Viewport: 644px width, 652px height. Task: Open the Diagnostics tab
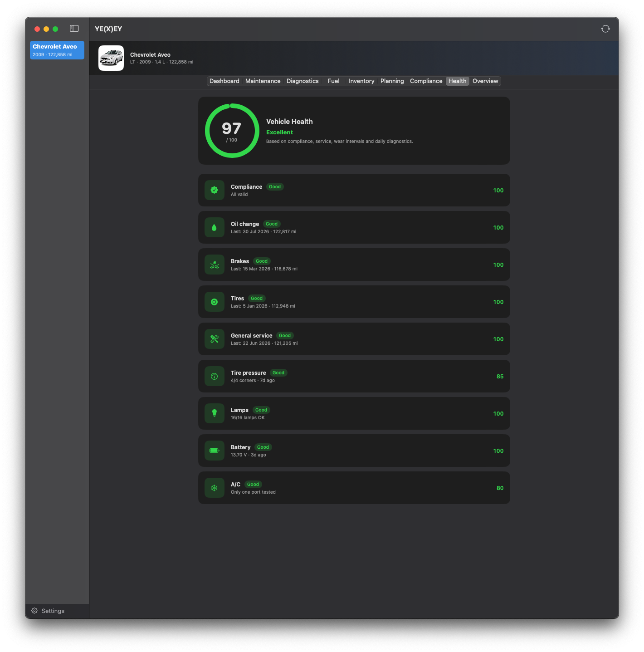coord(302,81)
